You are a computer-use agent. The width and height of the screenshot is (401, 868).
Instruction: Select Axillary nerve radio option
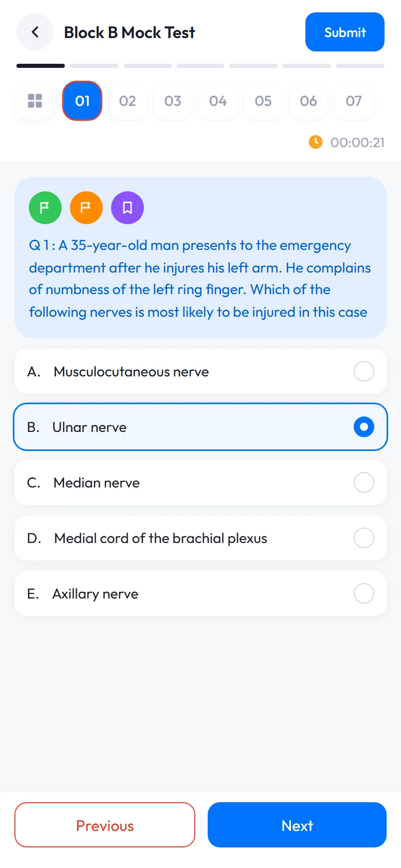pos(364,593)
